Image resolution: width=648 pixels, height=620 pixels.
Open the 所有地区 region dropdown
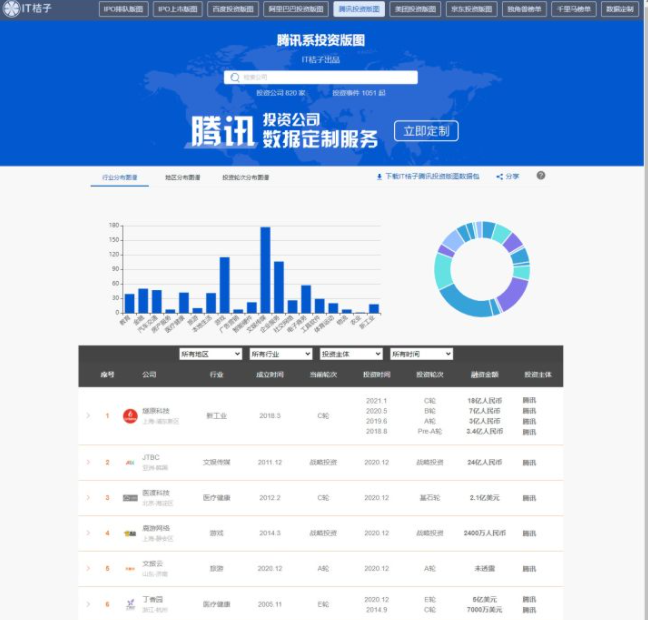(x=210, y=354)
